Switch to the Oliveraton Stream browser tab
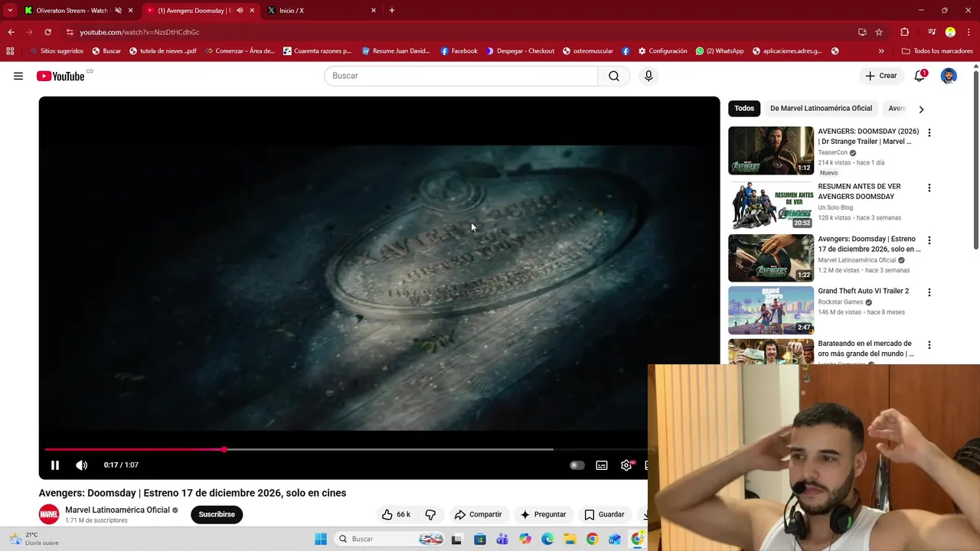 tap(73, 11)
